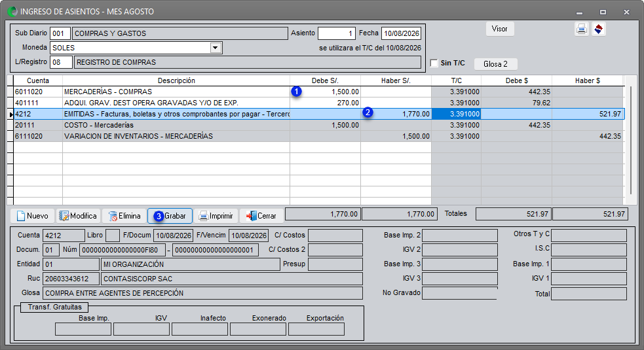Click the L/Registro code field 08
Image resolution: width=644 pixels, height=350 pixels.
pos(61,62)
